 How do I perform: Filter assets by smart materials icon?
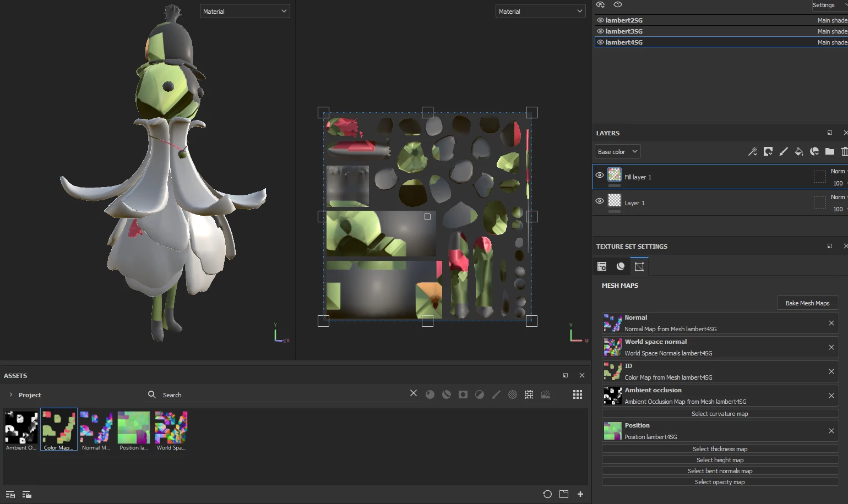coord(447,395)
